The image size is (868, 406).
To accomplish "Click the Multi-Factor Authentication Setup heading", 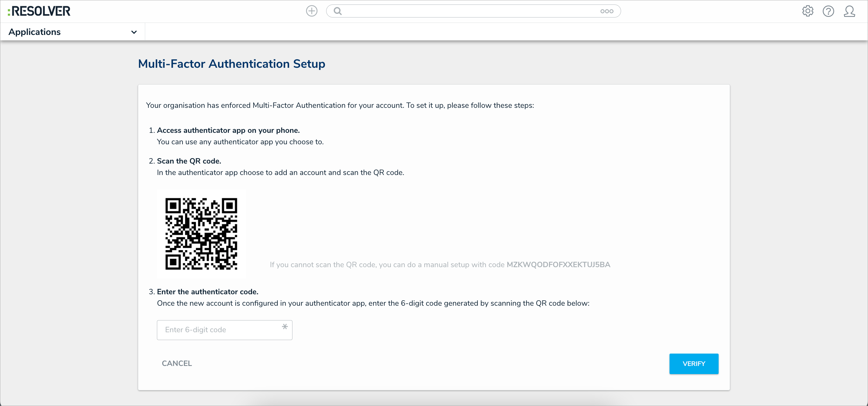I will (x=231, y=64).
